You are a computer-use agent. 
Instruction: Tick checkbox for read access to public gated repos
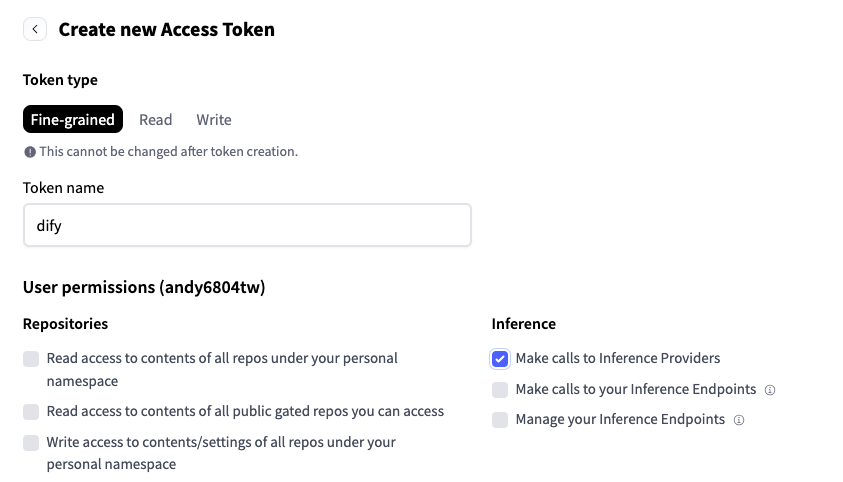[x=31, y=412]
